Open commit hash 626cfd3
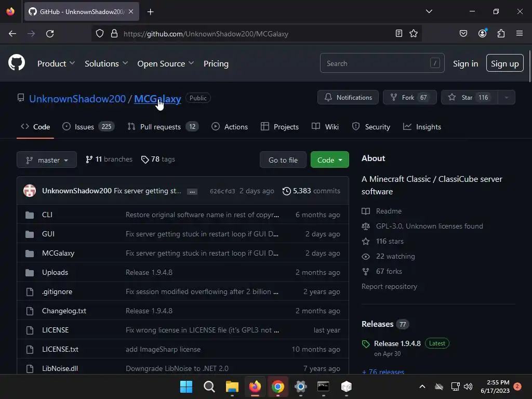The image size is (532, 399). pos(222,191)
